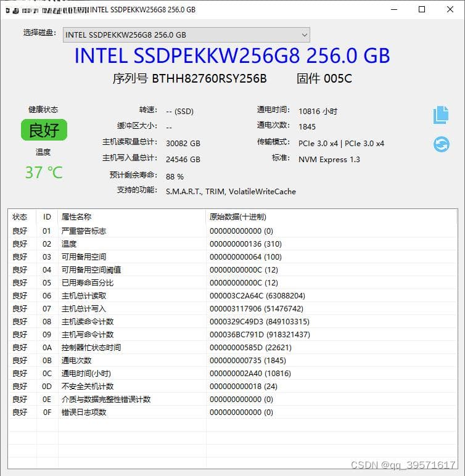This screenshot has width=465, height=476.
Task: Select the 主机写命令计数 attribute row
Action: click(232, 335)
